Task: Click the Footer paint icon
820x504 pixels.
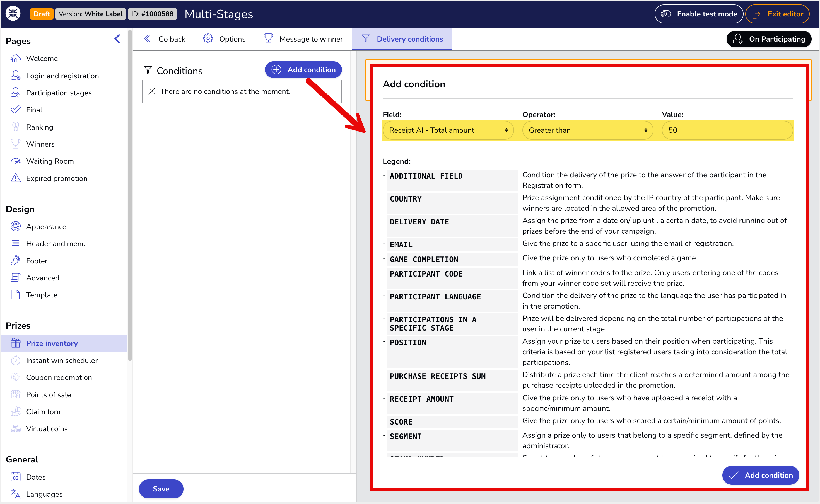Action: 15,261
